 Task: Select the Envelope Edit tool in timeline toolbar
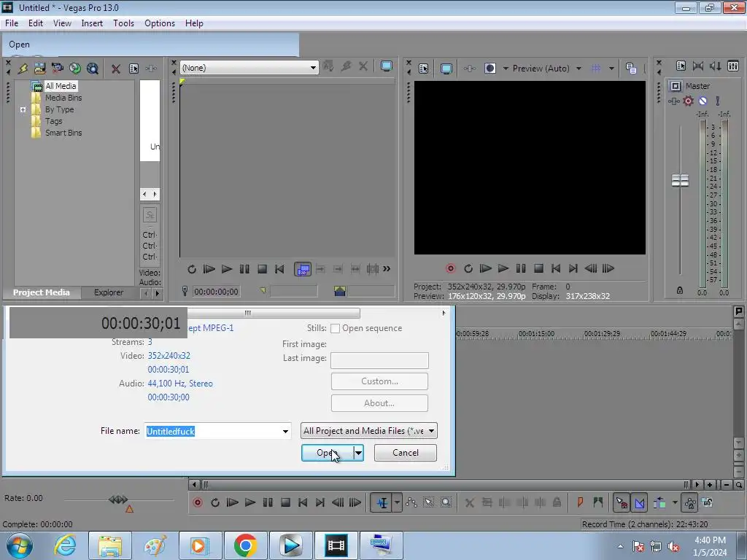click(411, 502)
